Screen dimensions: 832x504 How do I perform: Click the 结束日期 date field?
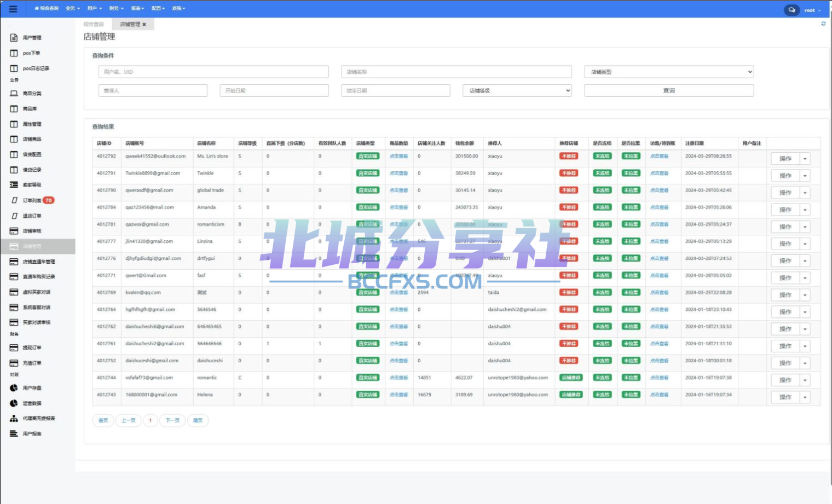pyautogui.click(x=396, y=90)
